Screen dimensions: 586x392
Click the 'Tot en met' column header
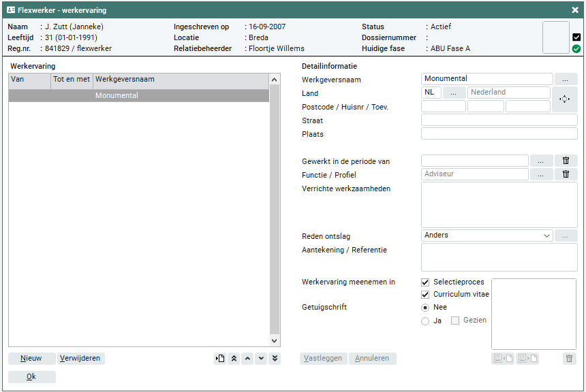pos(72,80)
